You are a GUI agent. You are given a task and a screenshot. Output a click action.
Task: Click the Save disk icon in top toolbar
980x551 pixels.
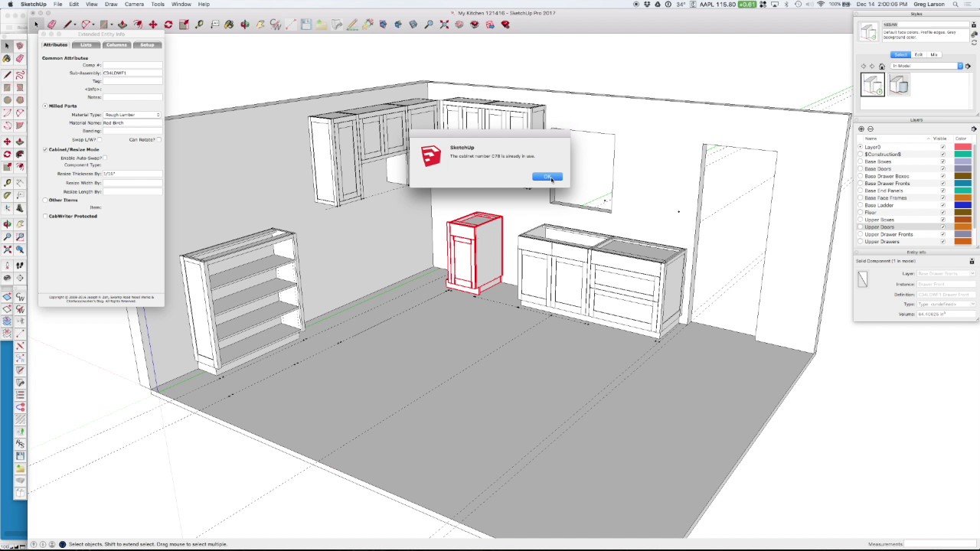click(x=306, y=24)
